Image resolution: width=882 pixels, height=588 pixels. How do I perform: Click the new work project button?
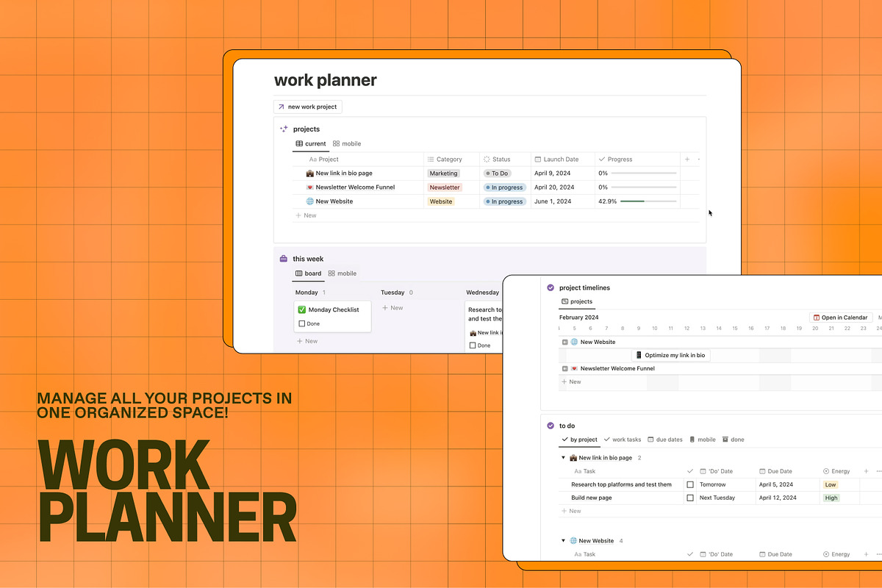[308, 107]
